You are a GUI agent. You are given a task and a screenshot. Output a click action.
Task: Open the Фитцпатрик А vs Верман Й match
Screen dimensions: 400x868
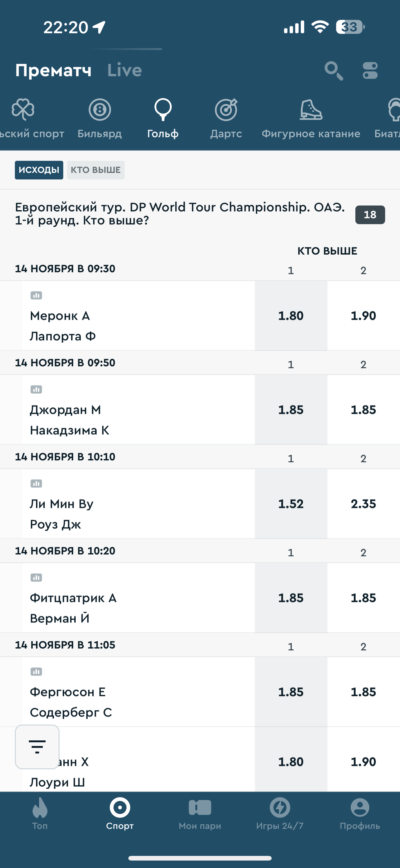pos(135,608)
